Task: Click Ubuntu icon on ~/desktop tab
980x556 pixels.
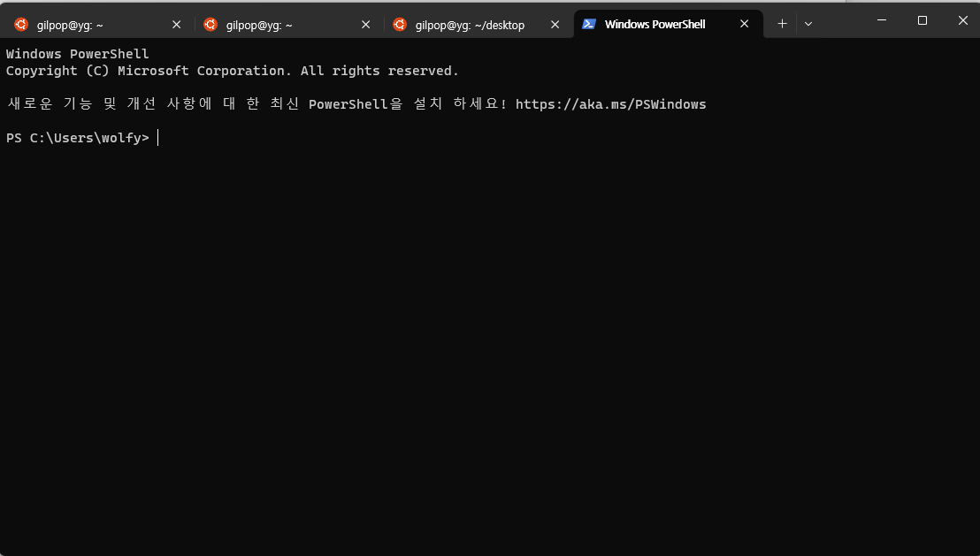Action: click(400, 25)
